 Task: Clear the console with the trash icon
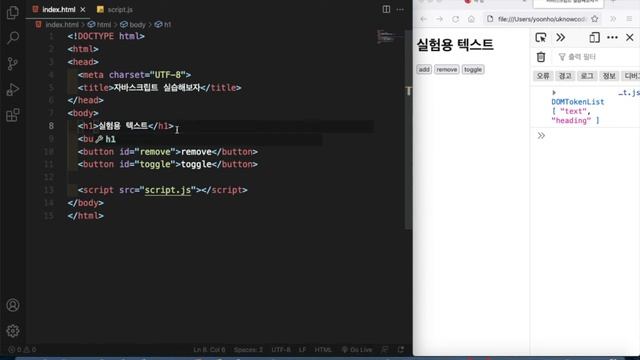[x=541, y=57]
